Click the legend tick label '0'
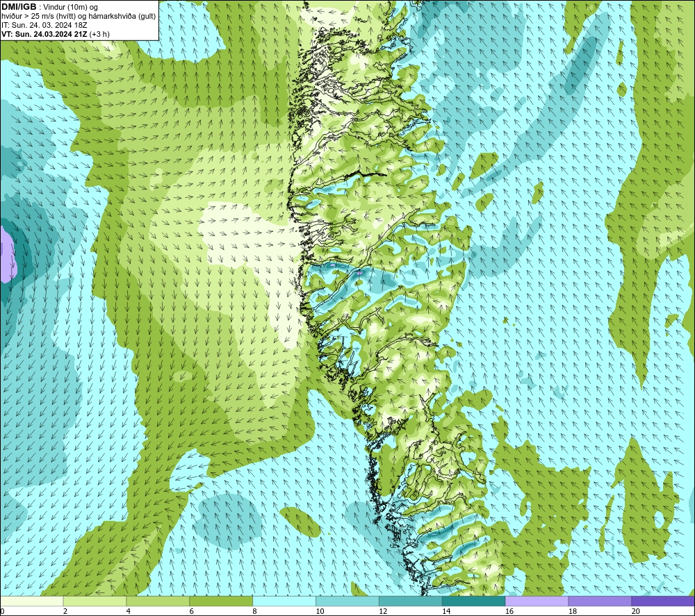This screenshot has height=616, width=695. (2, 611)
